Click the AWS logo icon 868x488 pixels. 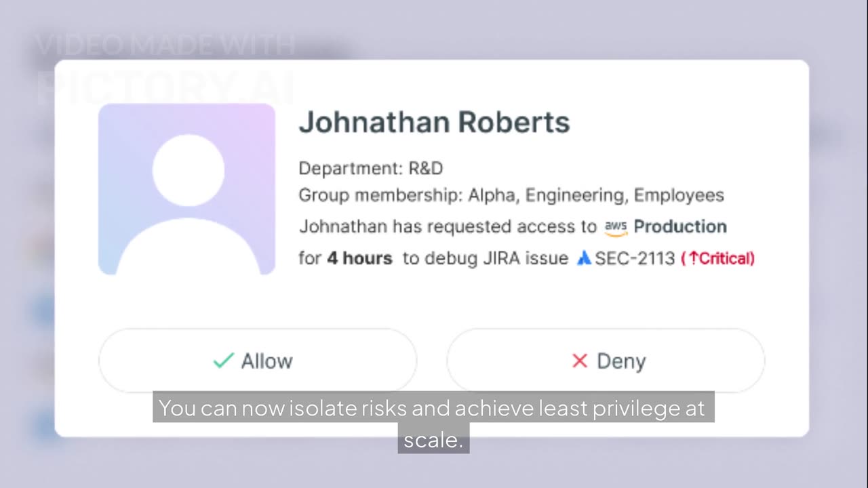point(616,228)
